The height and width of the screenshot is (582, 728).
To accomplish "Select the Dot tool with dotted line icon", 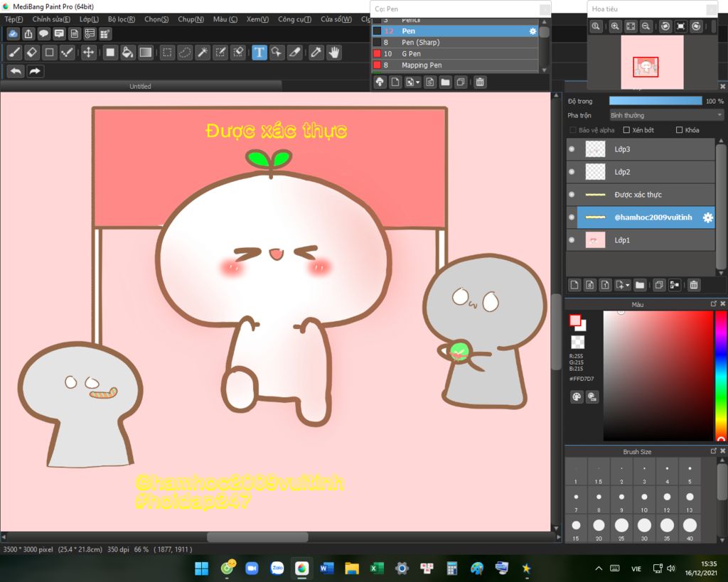I will (67, 53).
